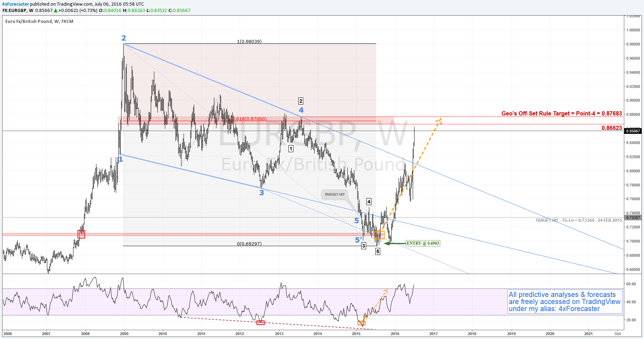This screenshot has width=644, height=339.
Task: Click red rectangle marker on 2012 oscillator low
Action: click(261, 322)
